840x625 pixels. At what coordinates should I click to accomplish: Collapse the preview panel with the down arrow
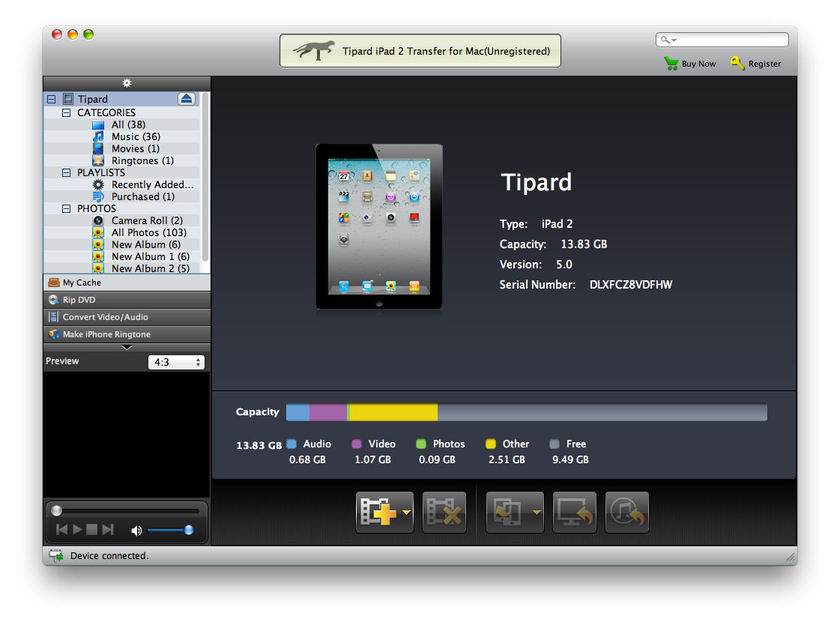click(x=127, y=347)
